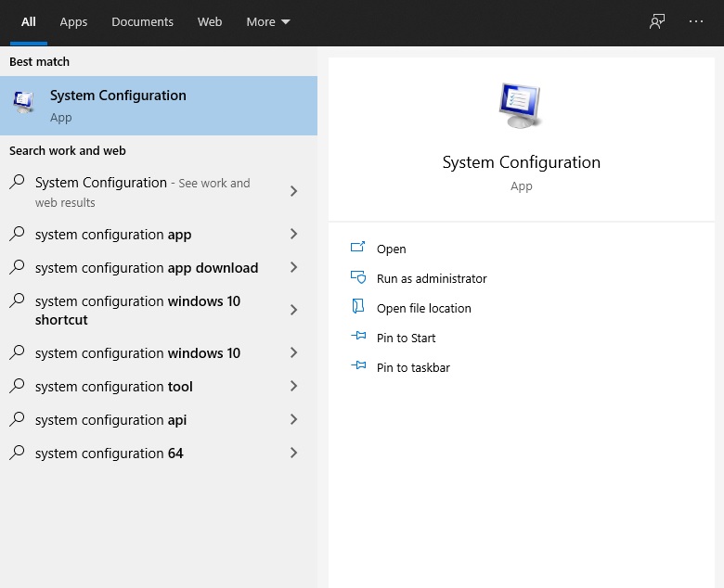This screenshot has height=588, width=724.
Task: Open the three-dots options menu
Action: 696,21
